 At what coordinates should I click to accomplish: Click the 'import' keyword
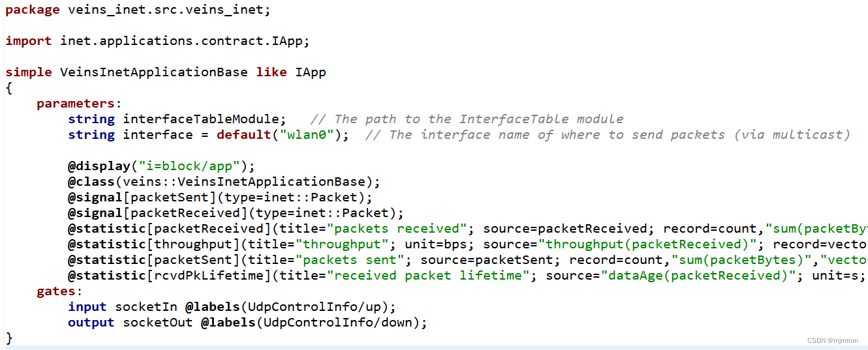29,41
